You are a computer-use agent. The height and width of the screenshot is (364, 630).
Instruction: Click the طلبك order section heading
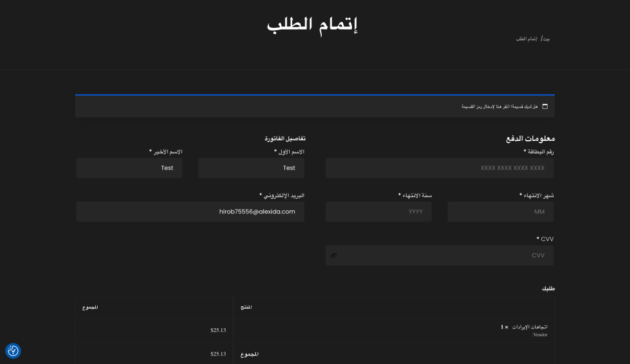[548, 288]
